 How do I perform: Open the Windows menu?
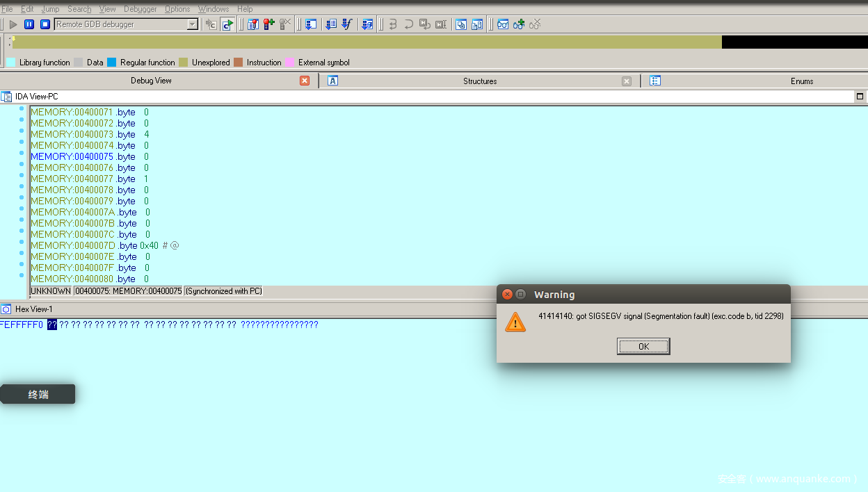[214, 9]
